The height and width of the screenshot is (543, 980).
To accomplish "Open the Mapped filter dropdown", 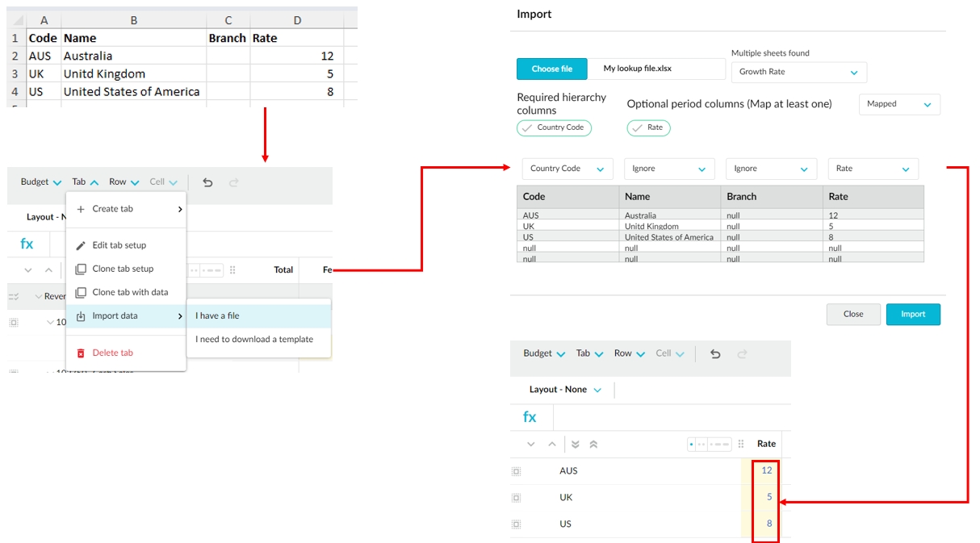I will [898, 104].
